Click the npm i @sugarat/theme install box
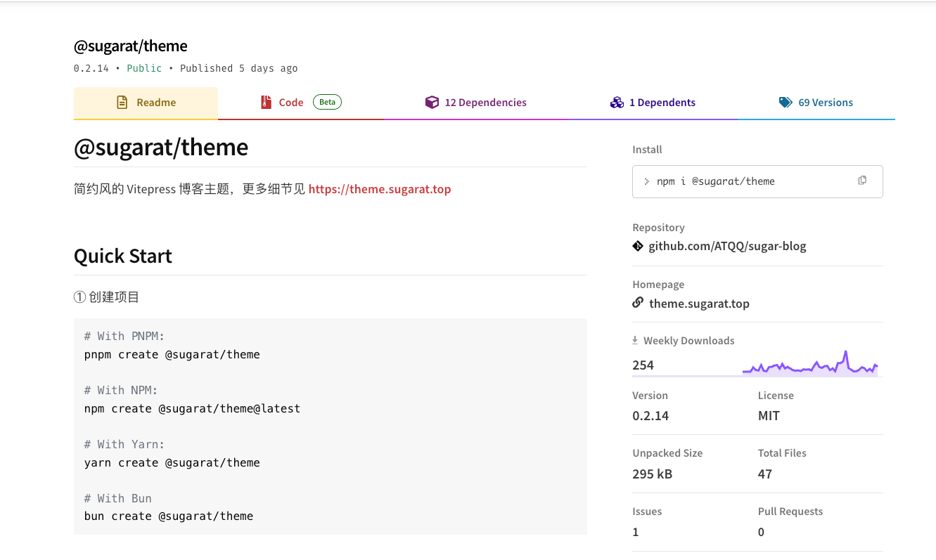936x560 pixels. 757,181
